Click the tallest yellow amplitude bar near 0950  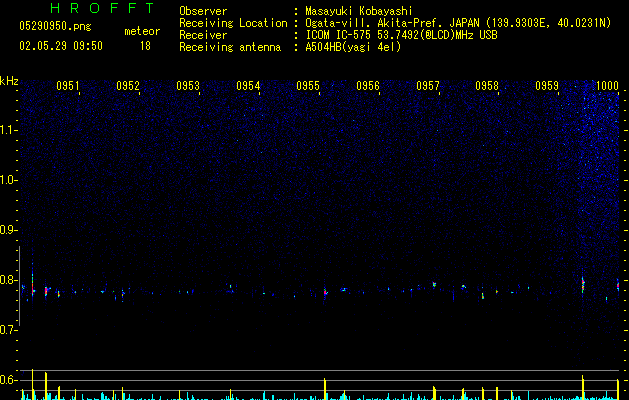click(x=32, y=384)
